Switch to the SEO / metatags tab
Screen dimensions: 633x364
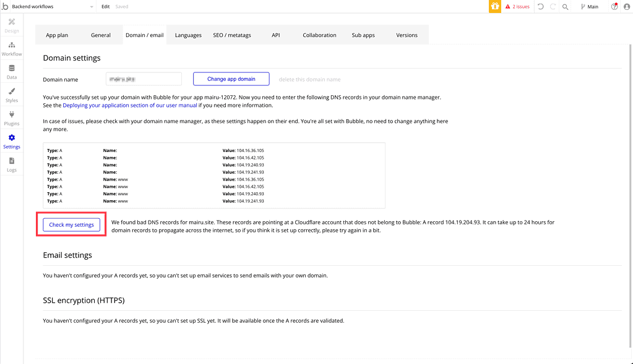[x=231, y=35]
